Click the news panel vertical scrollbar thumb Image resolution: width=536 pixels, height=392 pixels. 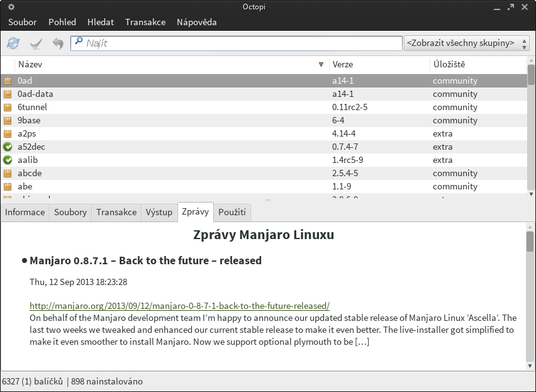(x=530, y=241)
